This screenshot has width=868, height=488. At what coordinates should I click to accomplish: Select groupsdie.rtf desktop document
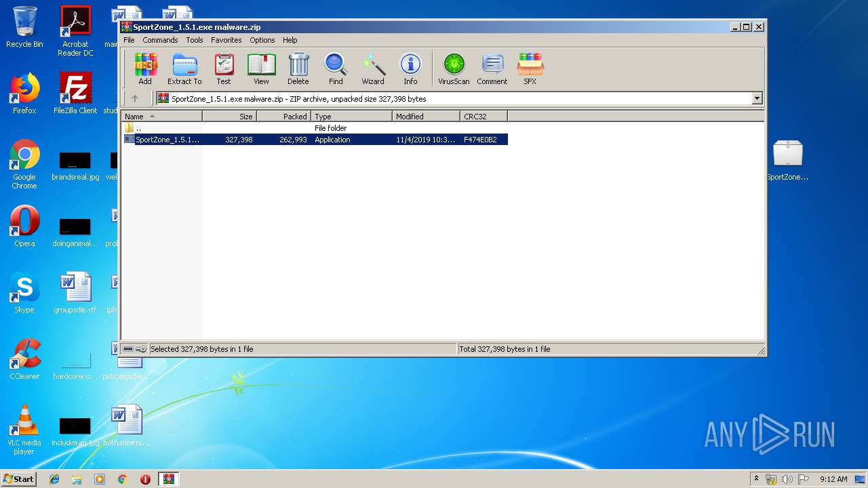pos(75,293)
